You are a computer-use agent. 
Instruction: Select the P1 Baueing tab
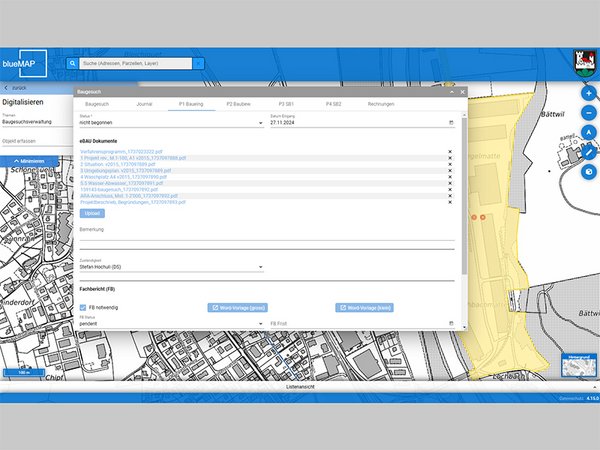coord(191,104)
